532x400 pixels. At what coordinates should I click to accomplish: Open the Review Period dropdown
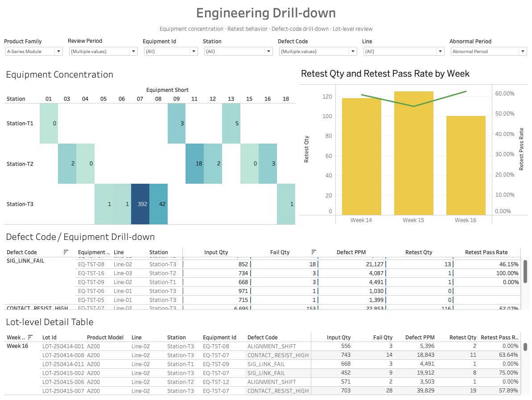[x=103, y=51]
